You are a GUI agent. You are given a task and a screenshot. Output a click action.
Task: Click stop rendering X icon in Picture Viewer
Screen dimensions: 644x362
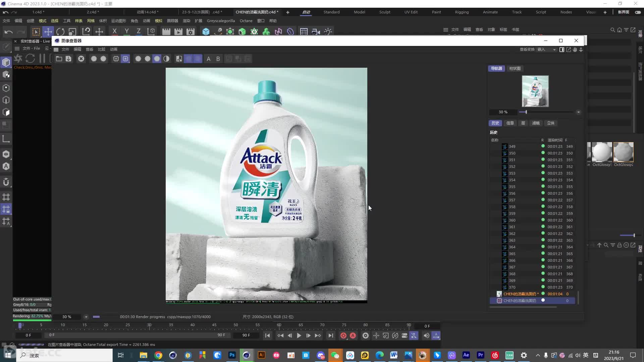81,59
